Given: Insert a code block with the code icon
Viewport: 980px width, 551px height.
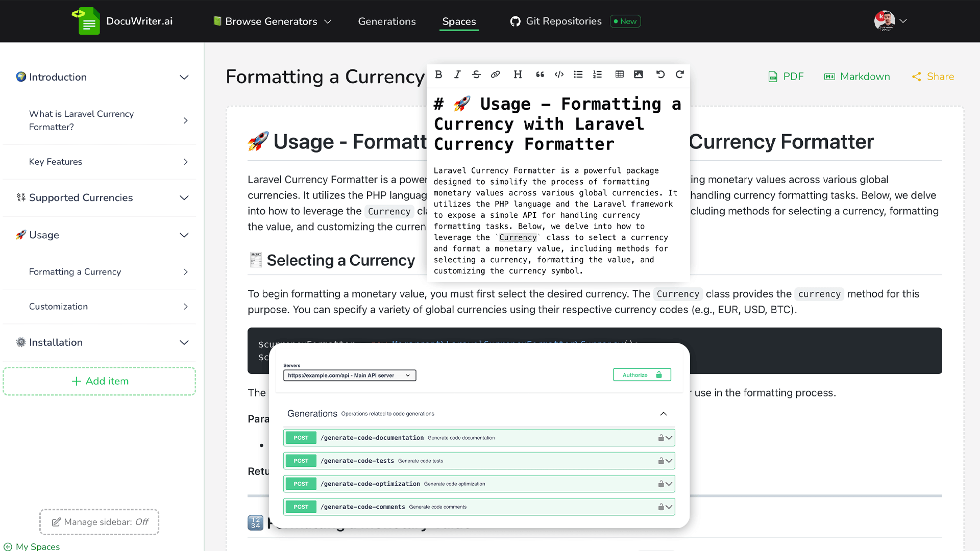Looking at the screenshot, I should (x=559, y=74).
